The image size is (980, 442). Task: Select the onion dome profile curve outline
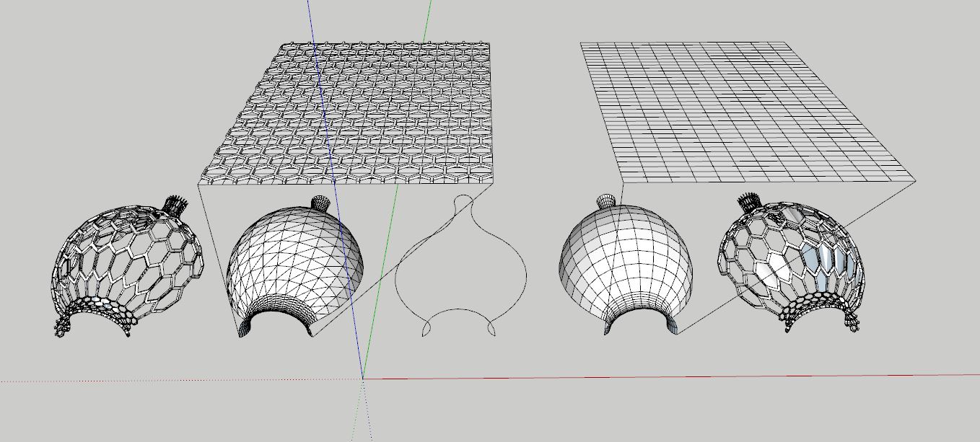(x=461, y=265)
